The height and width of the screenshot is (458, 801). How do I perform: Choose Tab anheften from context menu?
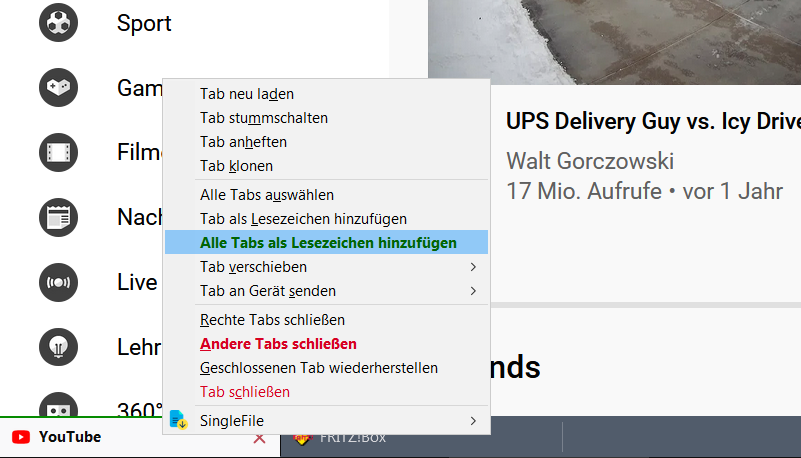pos(243,142)
